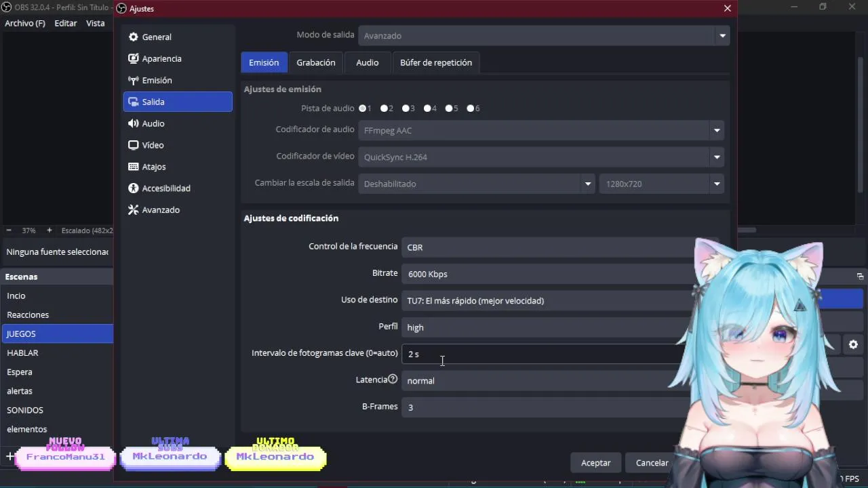Select the Salida settings section
The width and height of the screenshot is (868, 488).
click(178, 102)
